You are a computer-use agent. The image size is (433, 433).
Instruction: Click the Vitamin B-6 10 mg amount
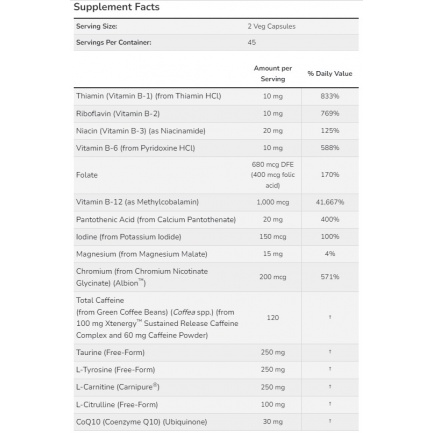pos(273,148)
